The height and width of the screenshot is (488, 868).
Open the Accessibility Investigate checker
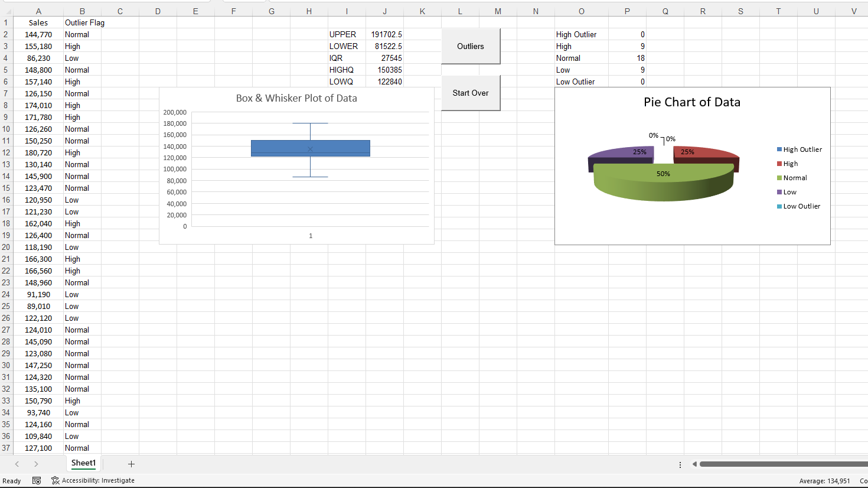click(93, 480)
